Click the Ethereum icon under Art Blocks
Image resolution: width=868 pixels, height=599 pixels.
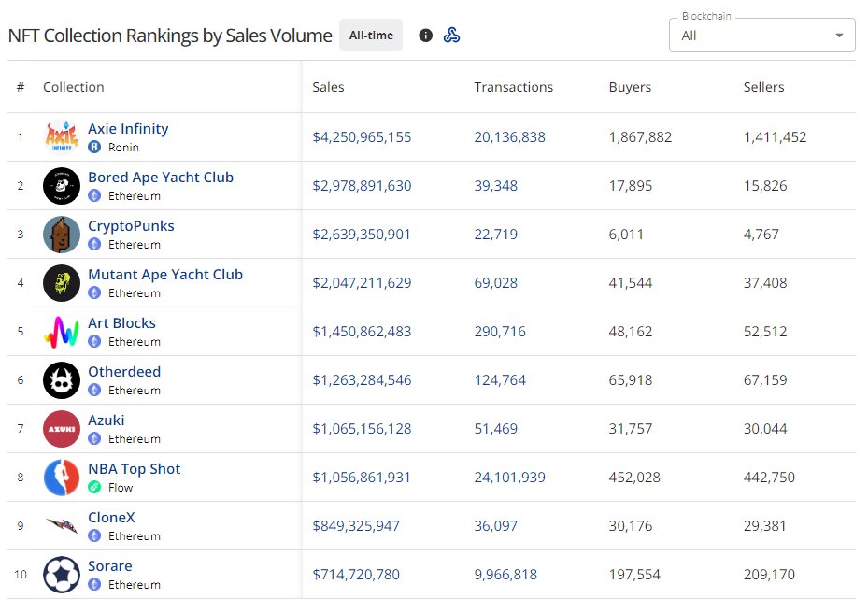(94, 342)
